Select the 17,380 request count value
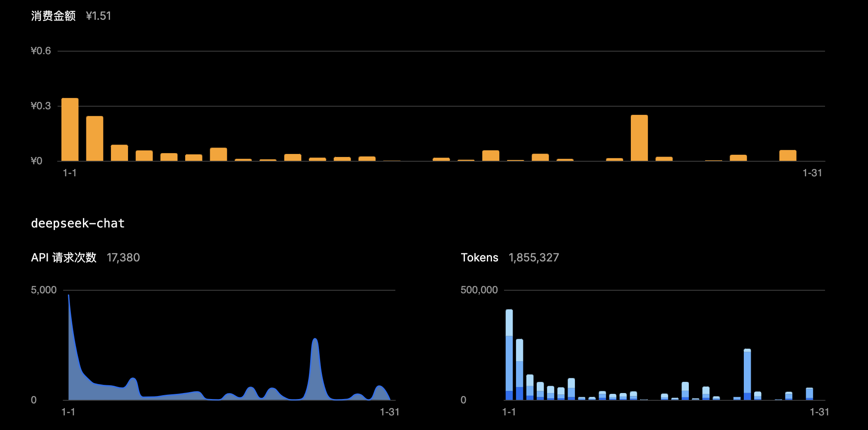The height and width of the screenshot is (430, 868). coord(123,258)
